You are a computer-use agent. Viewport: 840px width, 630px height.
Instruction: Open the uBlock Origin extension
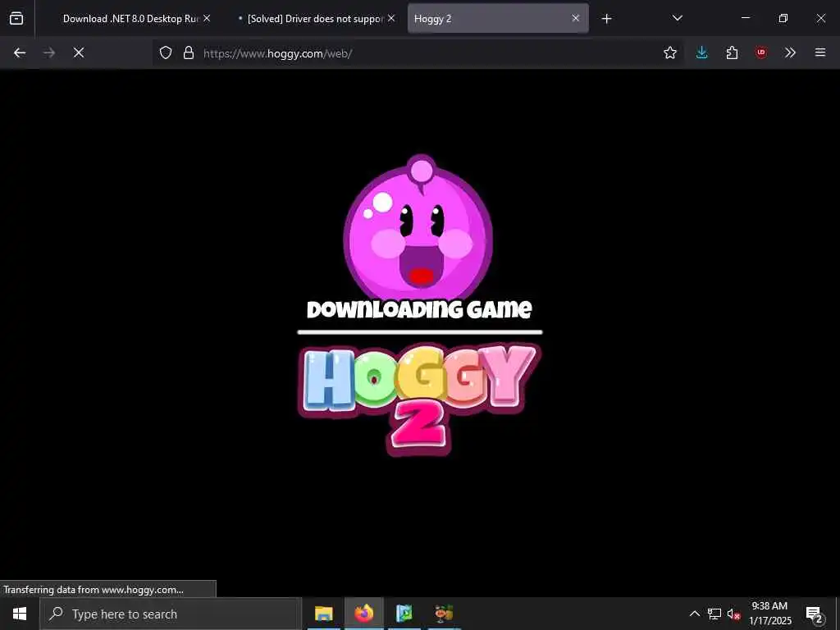tap(761, 52)
